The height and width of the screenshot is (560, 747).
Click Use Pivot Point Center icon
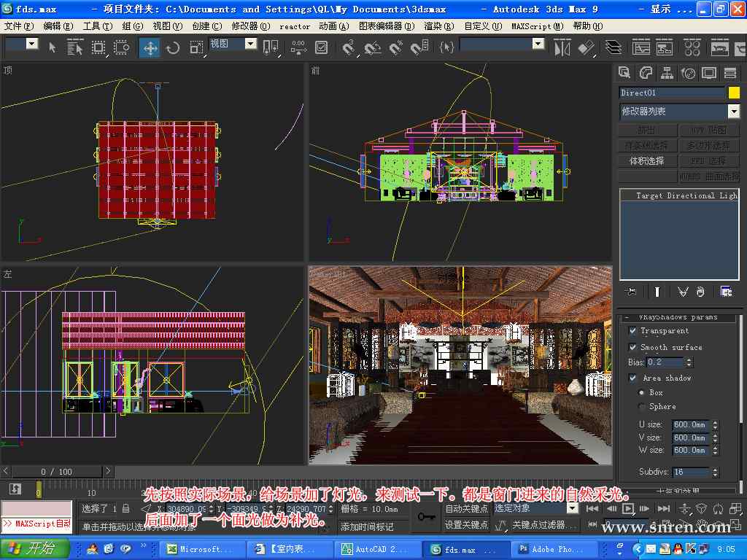(x=271, y=47)
